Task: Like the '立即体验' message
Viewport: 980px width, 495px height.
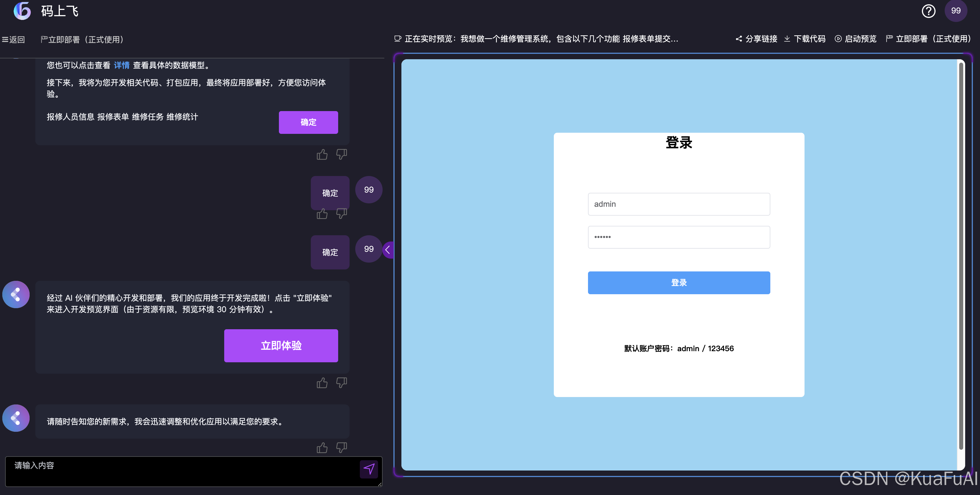Action: [x=322, y=383]
